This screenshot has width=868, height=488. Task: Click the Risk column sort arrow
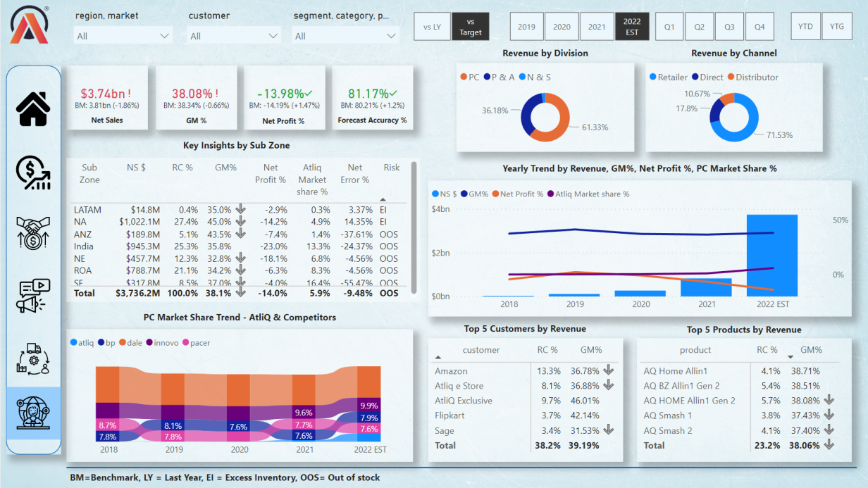[383, 199]
